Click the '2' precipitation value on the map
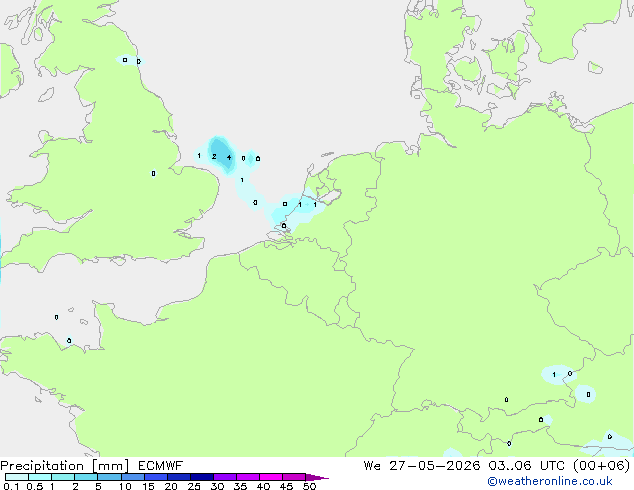Image resolution: width=634 pixels, height=490 pixels. pyautogui.click(x=214, y=156)
